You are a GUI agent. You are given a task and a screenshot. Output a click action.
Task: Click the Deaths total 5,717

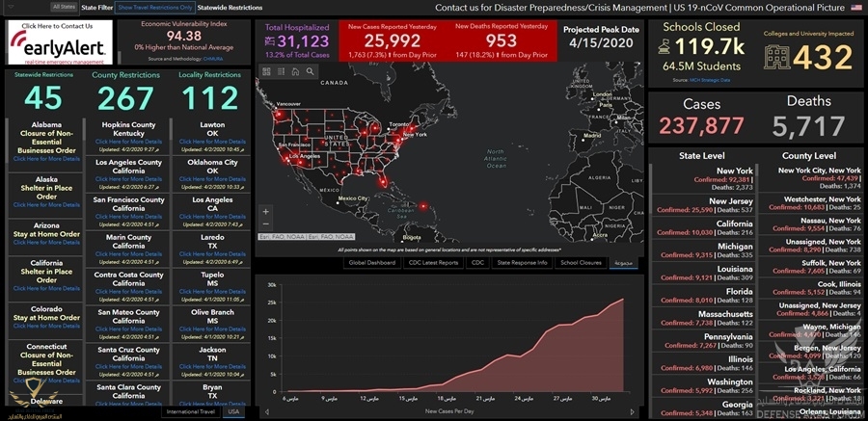coord(809,126)
